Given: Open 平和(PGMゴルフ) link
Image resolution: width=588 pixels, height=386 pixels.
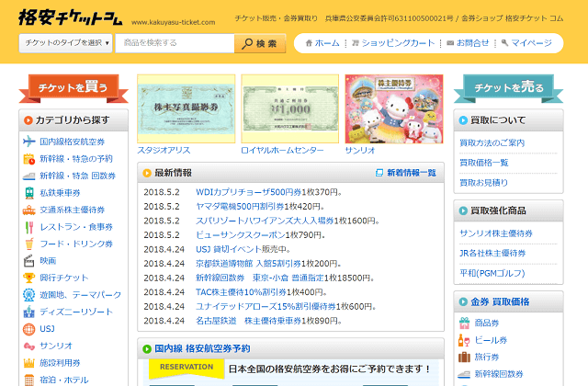Looking at the screenshot, I should click(x=492, y=274).
